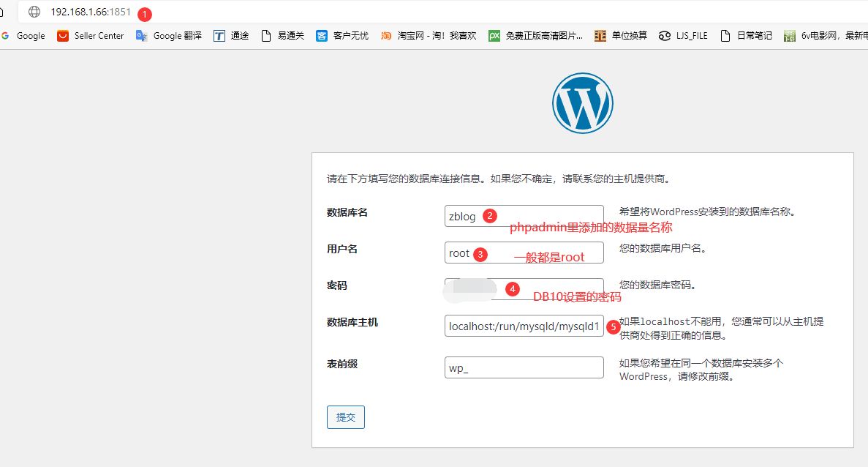Viewport: 868px width, 467px height.
Task: Click the 数据库名 label
Action: (347, 212)
